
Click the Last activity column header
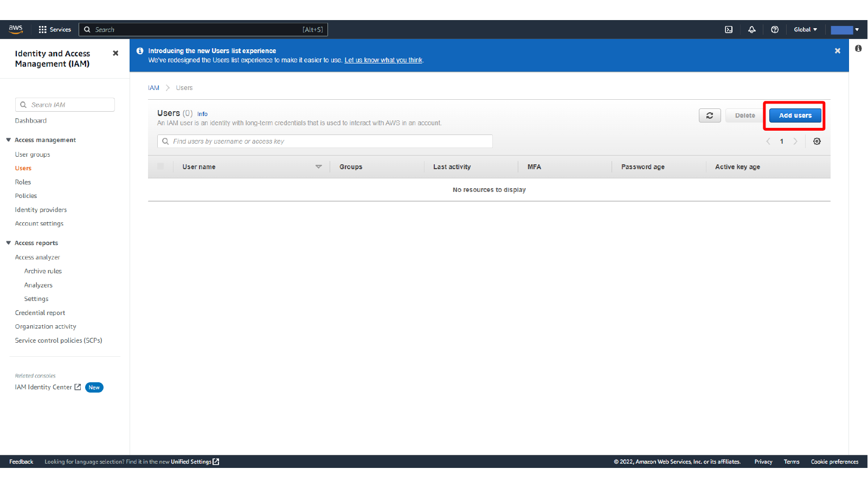tap(452, 167)
